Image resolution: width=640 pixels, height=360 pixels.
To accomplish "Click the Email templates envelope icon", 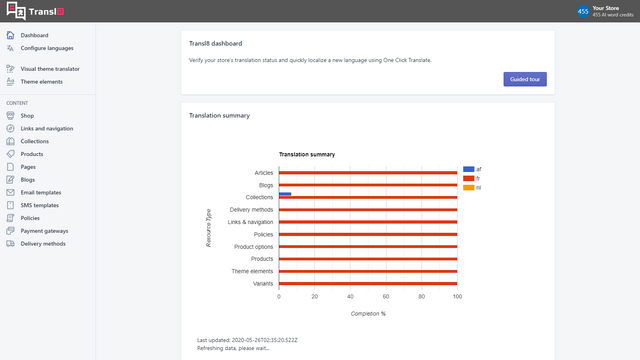I will pos(10,192).
